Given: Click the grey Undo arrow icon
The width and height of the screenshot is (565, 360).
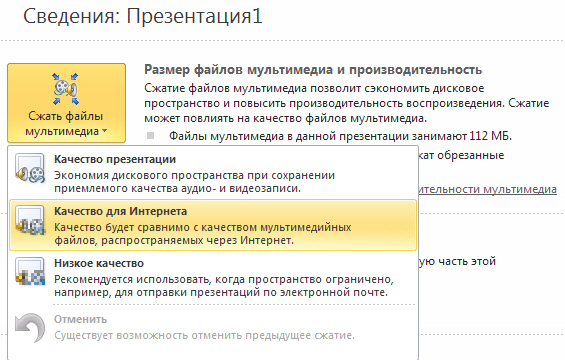Looking at the screenshot, I should [30, 328].
